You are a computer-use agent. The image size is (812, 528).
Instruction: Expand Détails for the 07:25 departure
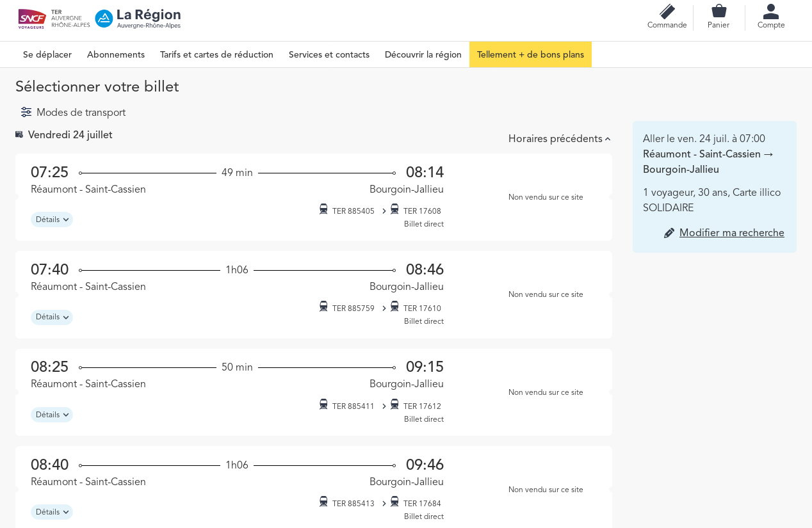tap(52, 220)
